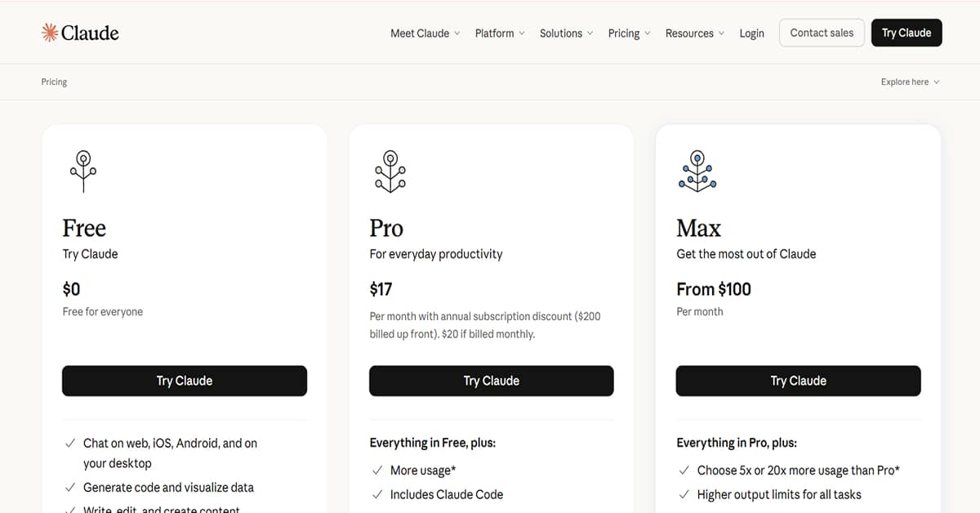Click Try Claude in the top navbar
This screenshot has width=980, height=513.
tap(906, 33)
